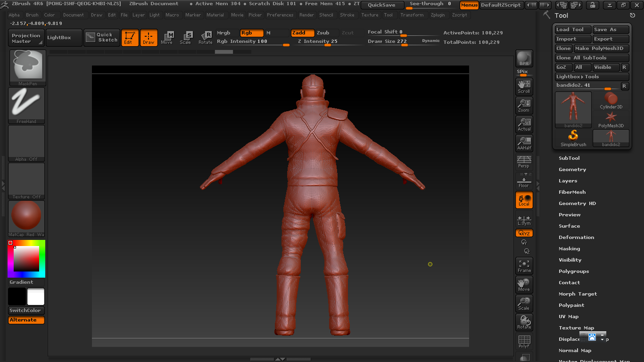
Task: Select the white main color swatch
Action: [36, 296]
